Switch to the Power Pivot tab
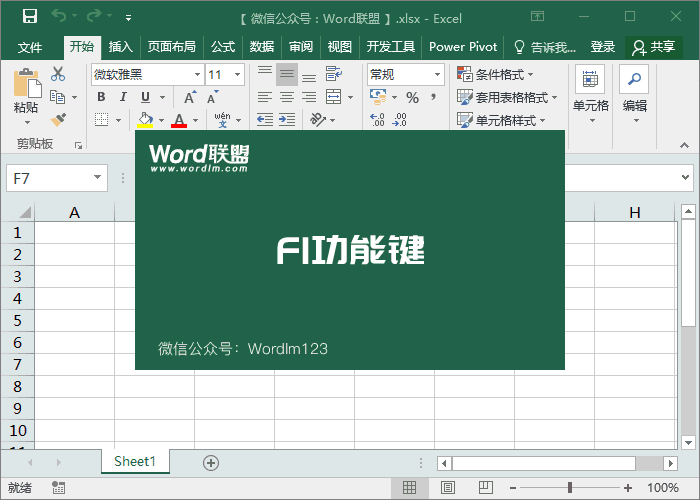The width and height of the screenshot is (700, 500). pos(463,47)
